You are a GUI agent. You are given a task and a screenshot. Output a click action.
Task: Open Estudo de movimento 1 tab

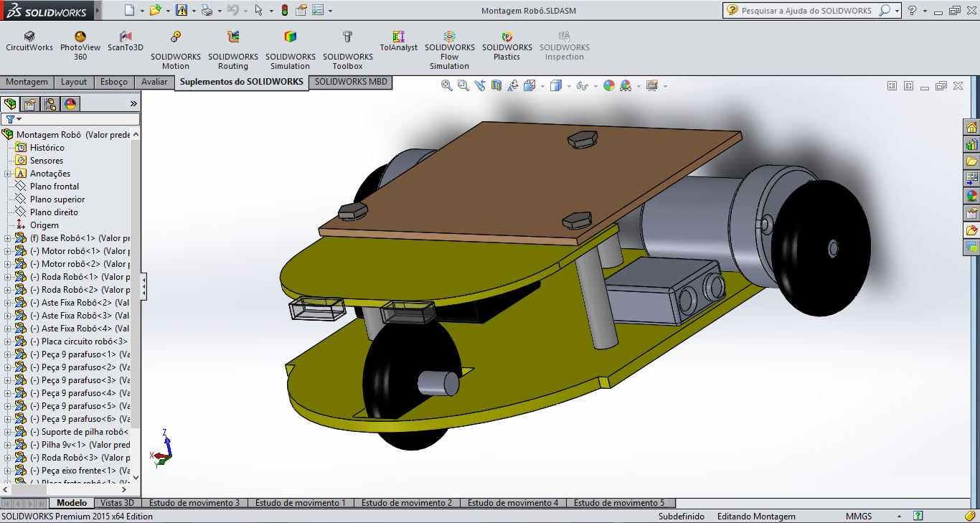(x=301, y=503)
